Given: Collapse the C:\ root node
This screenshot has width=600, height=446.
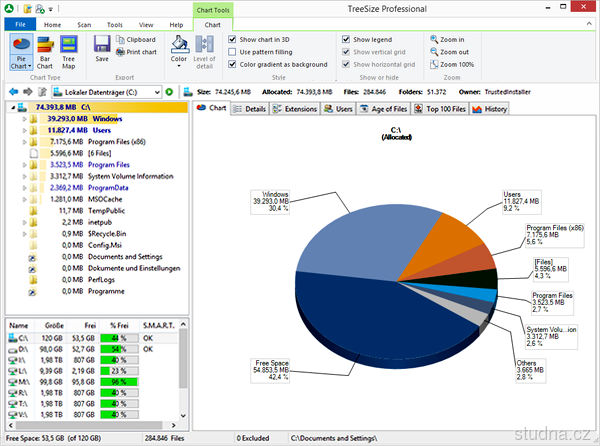Looking at the screenshot, I should [x=13, y=107].
